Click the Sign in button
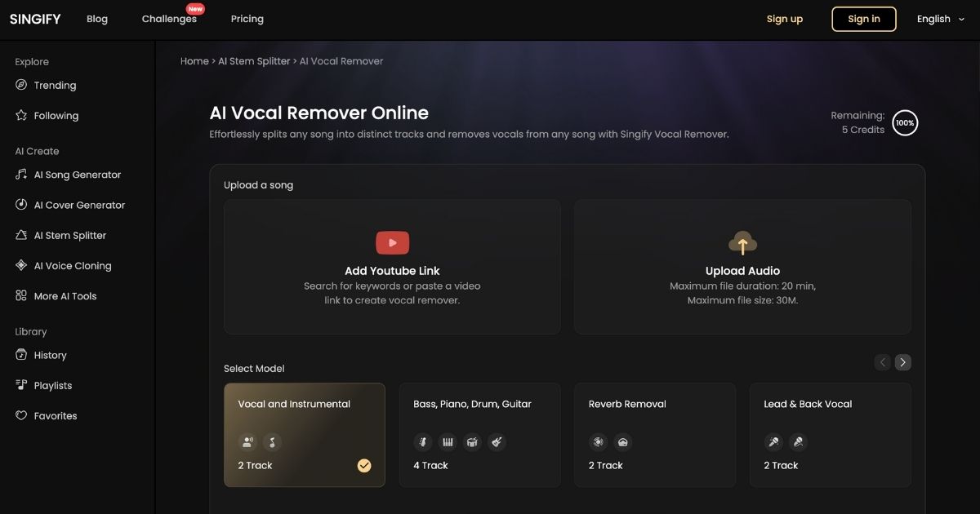 tap(864, 19)
